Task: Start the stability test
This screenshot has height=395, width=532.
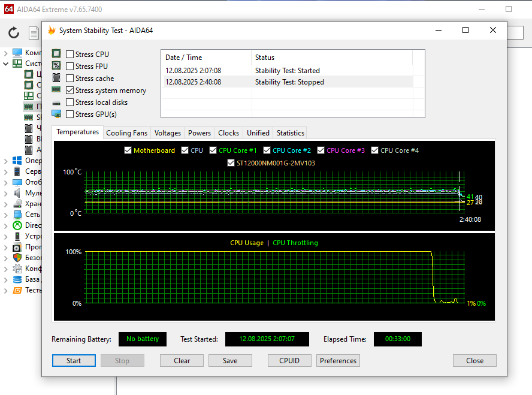Action: click(x=74, y=361)
